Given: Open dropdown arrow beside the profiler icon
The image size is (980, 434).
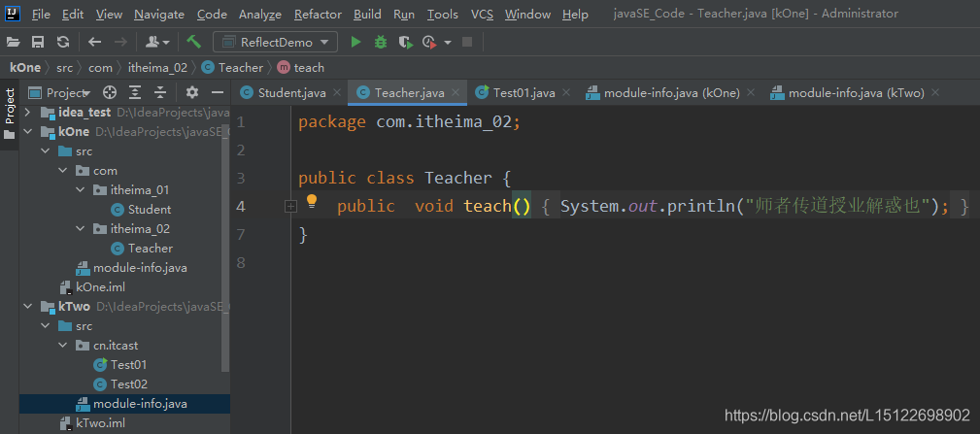Looking at the screenshot, I should tap(448, 43).
